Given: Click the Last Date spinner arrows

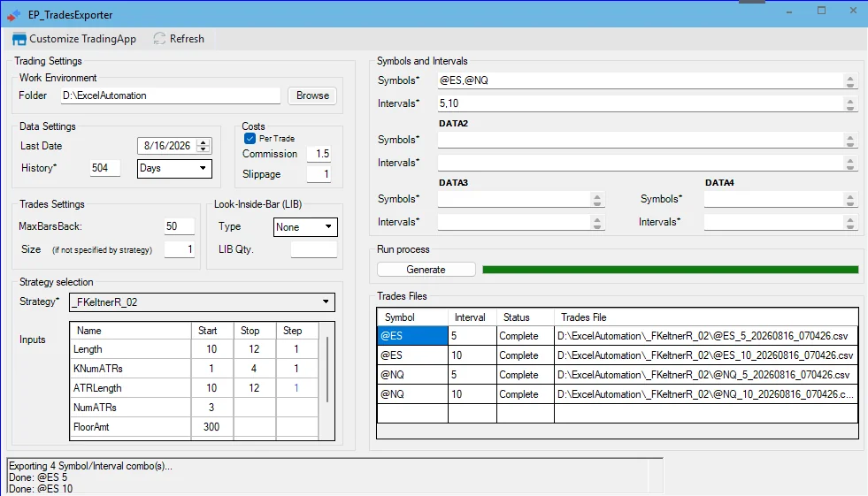Looking at the screenshot, I should [x=204, y=146].
